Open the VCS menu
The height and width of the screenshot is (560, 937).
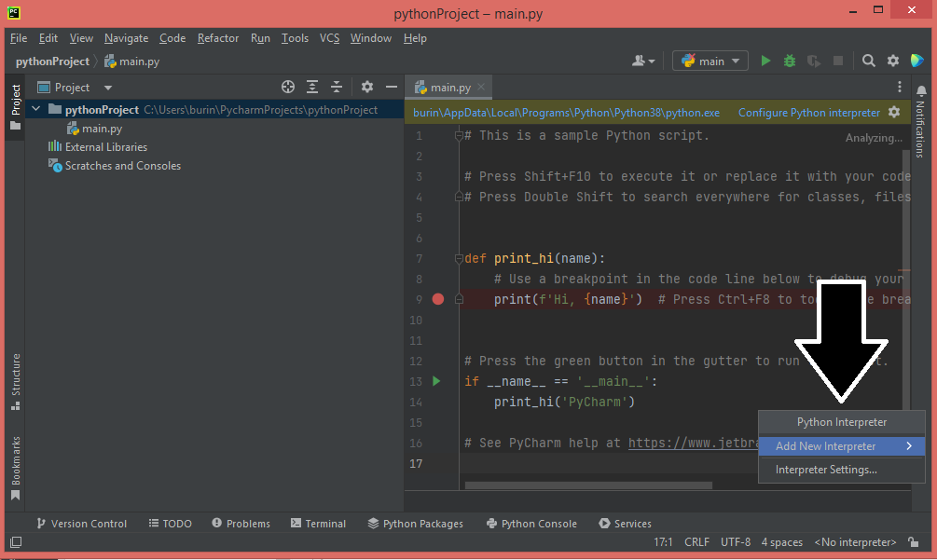(329, 38)
